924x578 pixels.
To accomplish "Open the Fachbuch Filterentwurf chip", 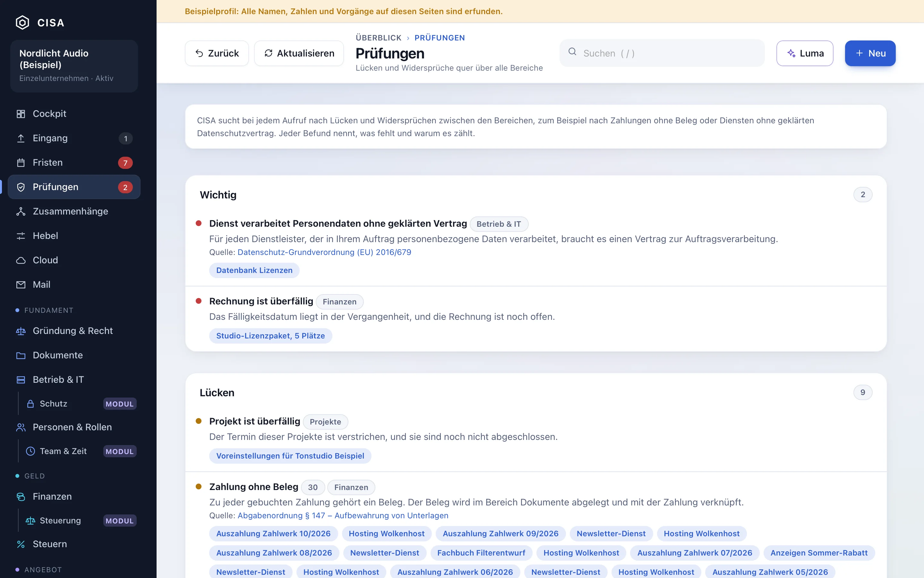I will (481, 553).
